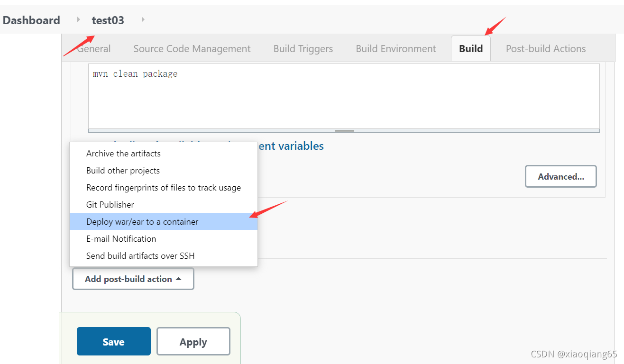The image size is (624, 364).
Task: Collapse the 'Add post-build action' dropdown
Action: 133,279
